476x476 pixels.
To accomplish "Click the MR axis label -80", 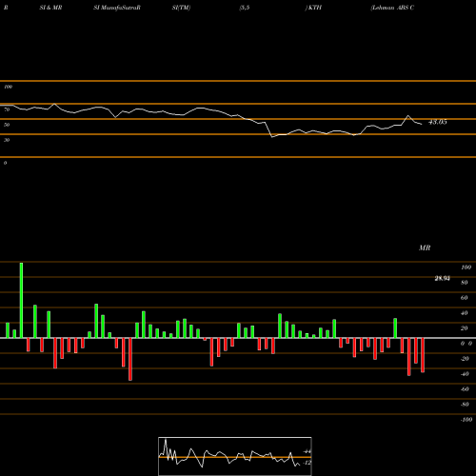I will tap(465, 405).
